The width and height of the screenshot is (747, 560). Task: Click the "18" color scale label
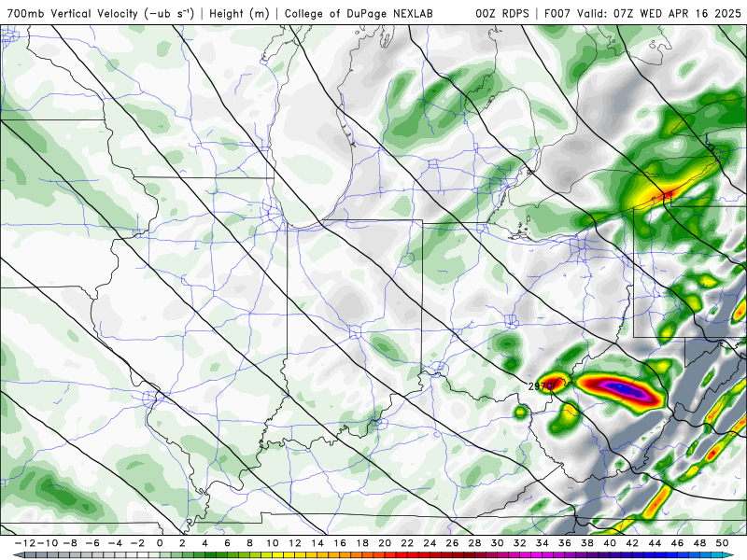coord(362,543)
